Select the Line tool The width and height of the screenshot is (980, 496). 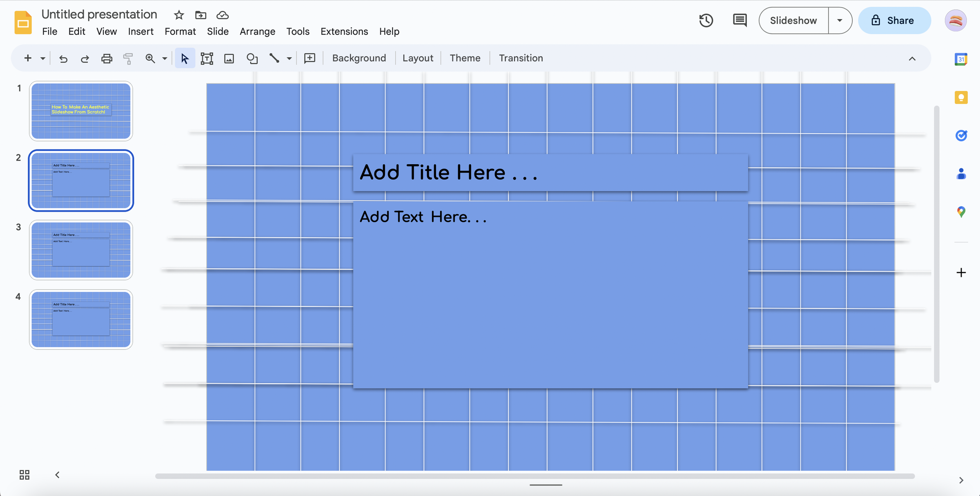[274, 58]
